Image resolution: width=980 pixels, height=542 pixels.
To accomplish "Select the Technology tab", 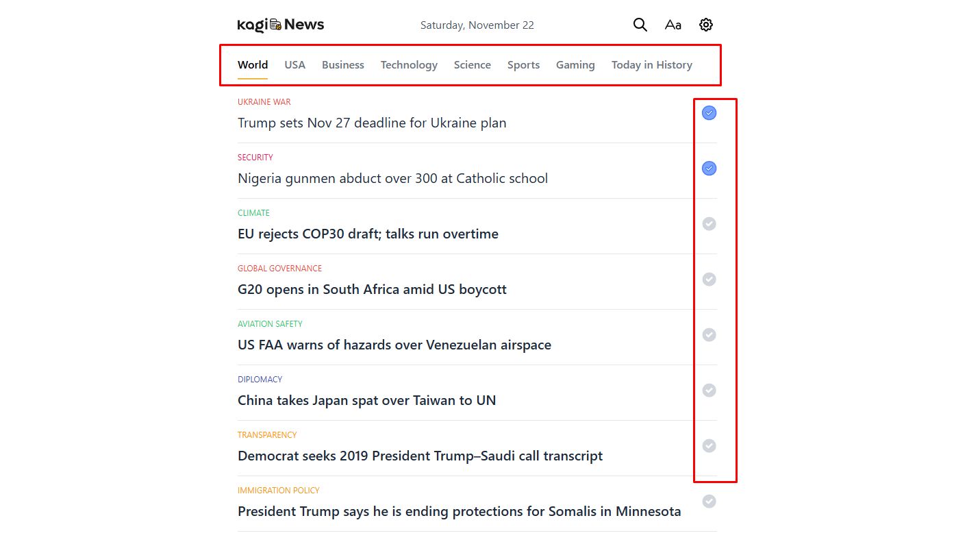I will pyautogui.click(x=409, y=64).
